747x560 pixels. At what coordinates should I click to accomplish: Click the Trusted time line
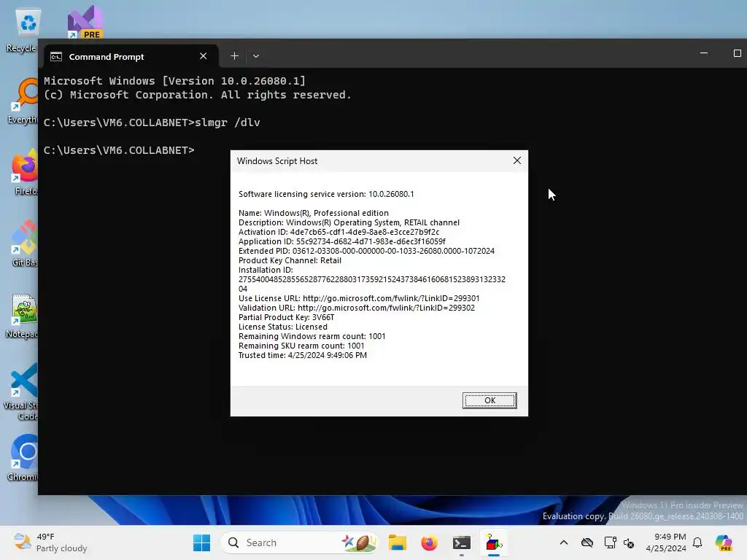(x=303, y=355)
